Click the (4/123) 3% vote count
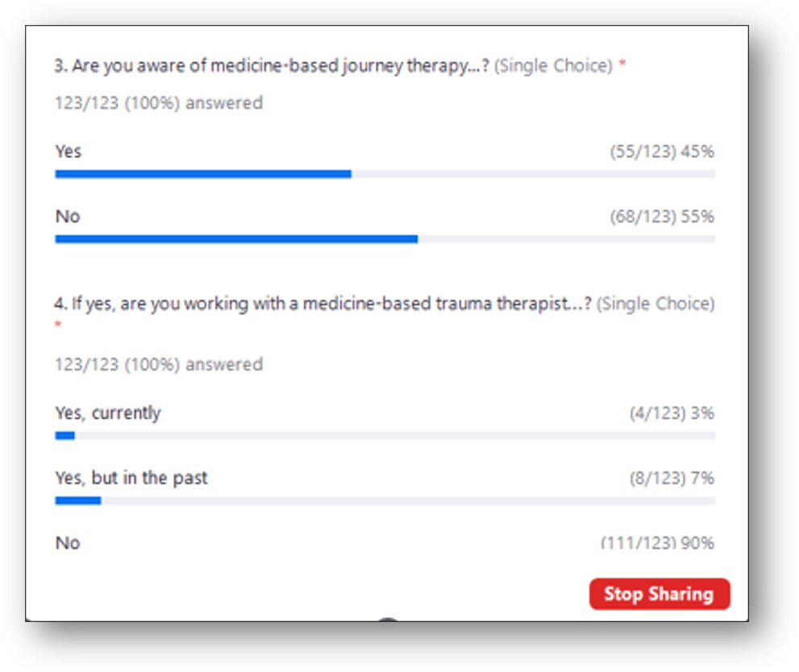This screenshot has height=672, width=799. pos(672,413)
